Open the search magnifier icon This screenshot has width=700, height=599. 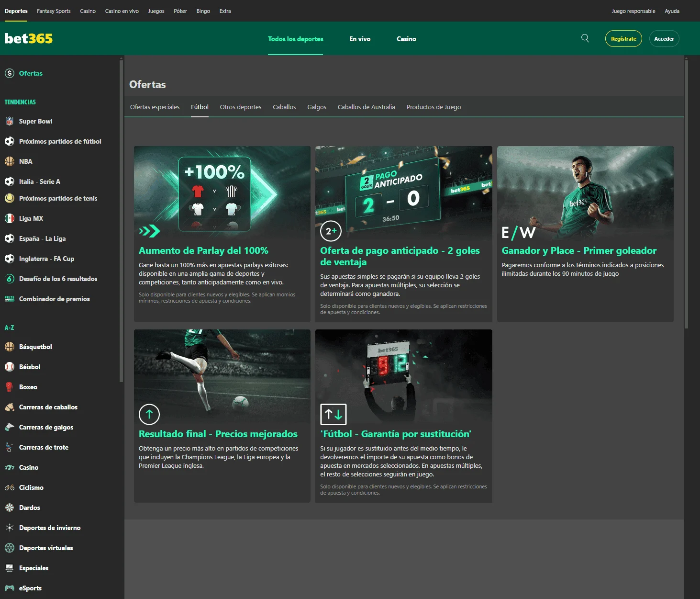pos(585,38)
